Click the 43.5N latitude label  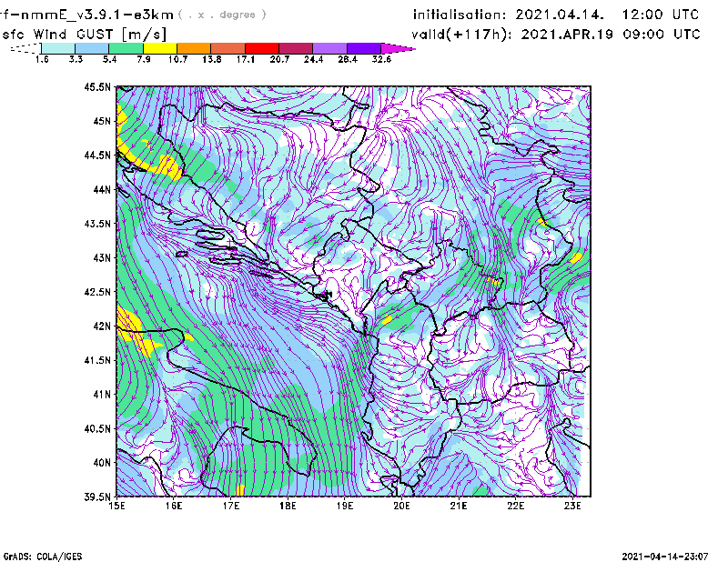coord(97,224)
